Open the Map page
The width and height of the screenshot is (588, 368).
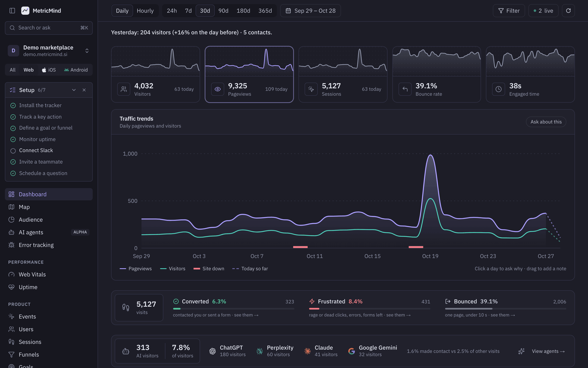pyautogui.click(x=49, y=207)
